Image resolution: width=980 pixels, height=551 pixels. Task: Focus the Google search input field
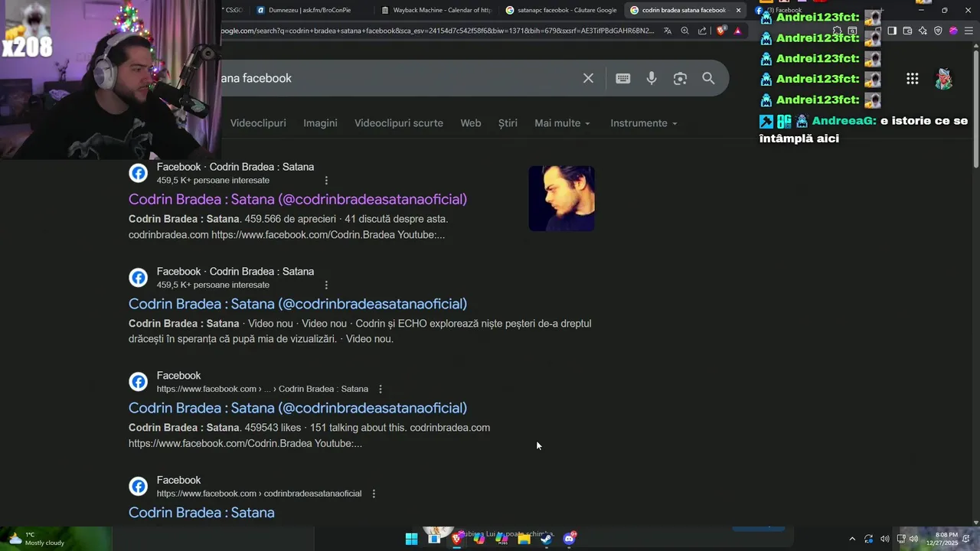tap(398, 78)
